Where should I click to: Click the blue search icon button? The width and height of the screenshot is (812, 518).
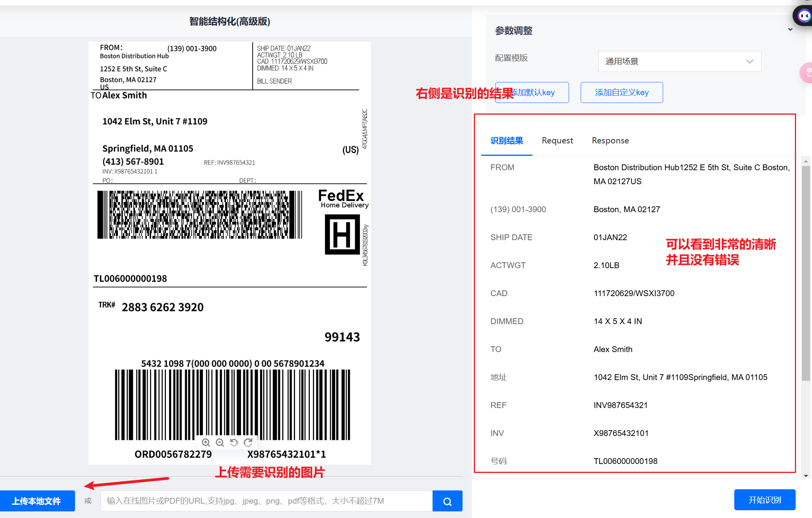tap(447, 501)
